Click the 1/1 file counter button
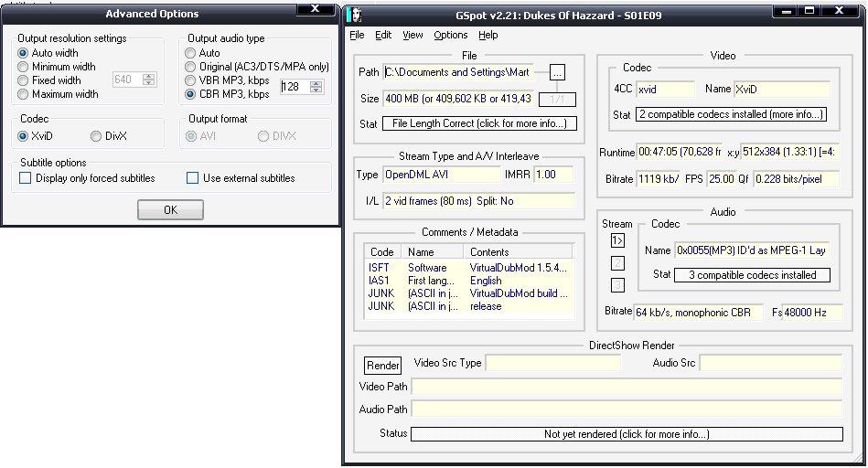Screen dimensions: 868x468 (557, 100)
